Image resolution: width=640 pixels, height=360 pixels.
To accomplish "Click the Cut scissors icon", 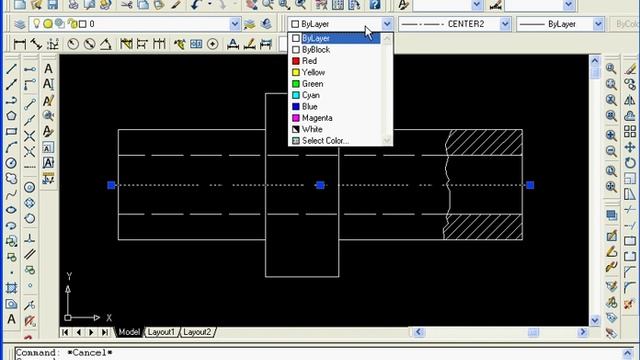I will [x=127, y=5].
